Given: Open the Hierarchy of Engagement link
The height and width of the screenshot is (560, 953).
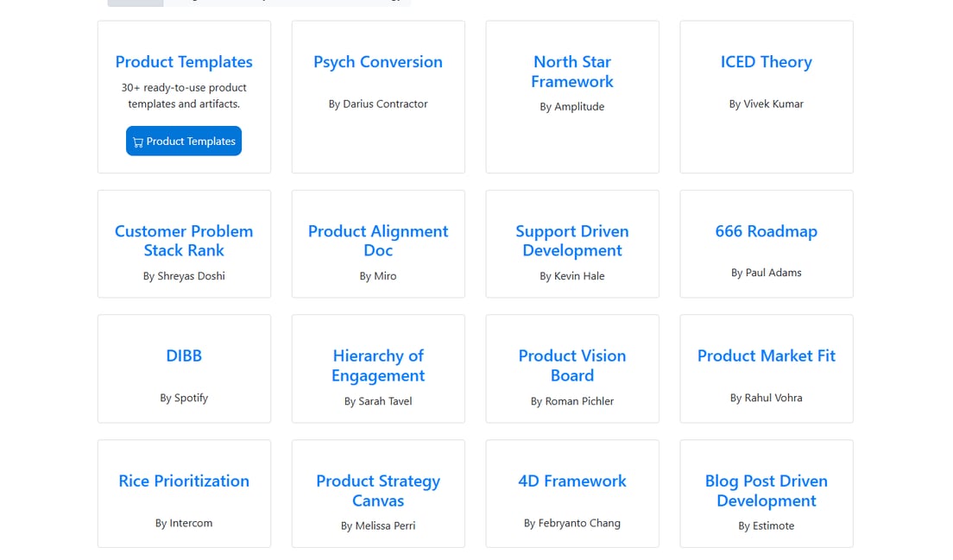Looking at the screenshot, I should pyautogui.click(x=378, y=366).
